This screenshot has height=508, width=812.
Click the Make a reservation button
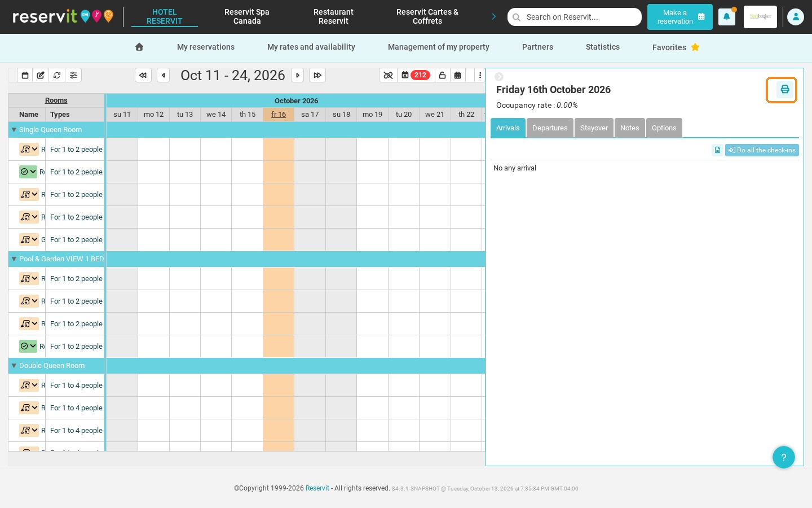pos(680,17)
